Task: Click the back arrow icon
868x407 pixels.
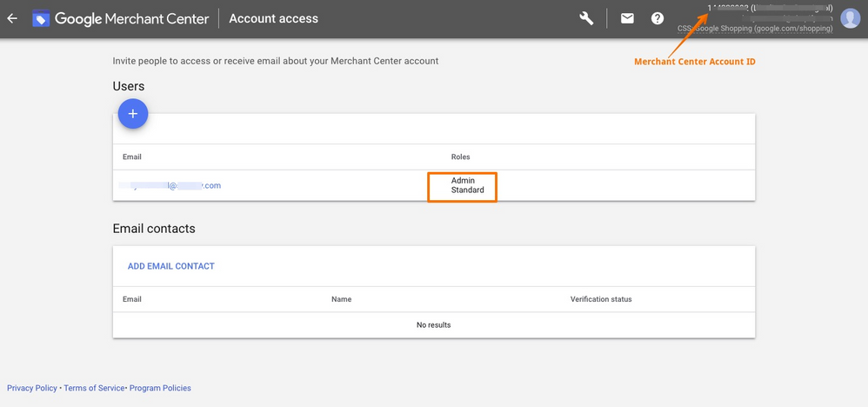Action: click(x=12, y=18)
